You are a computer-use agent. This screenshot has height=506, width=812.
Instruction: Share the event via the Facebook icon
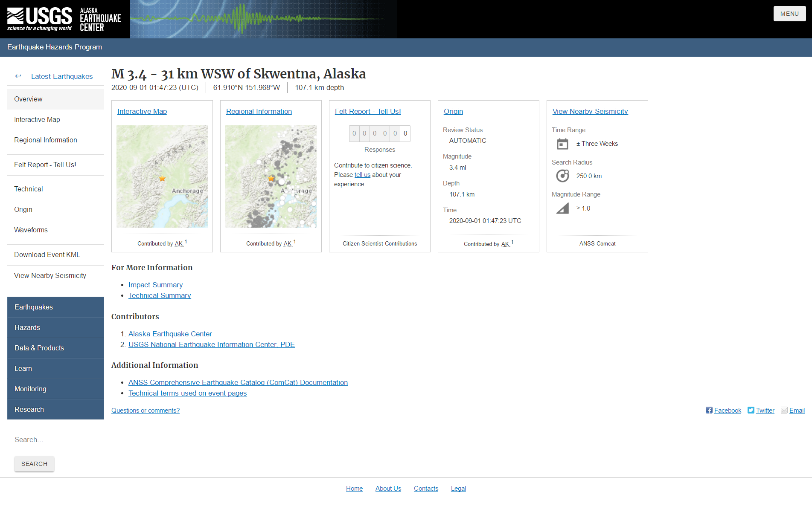[x=709, y=410]
